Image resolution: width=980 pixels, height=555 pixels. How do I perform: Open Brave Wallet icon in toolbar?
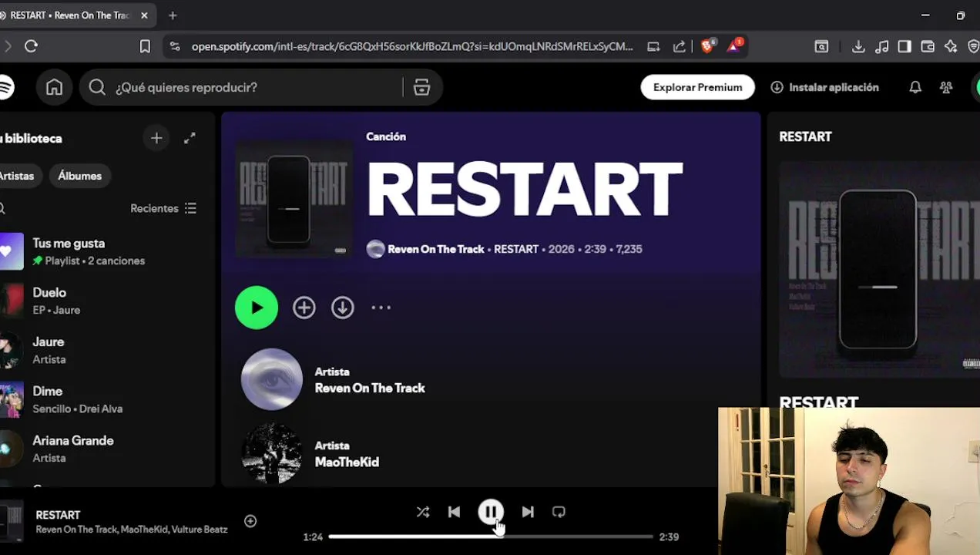(928, 46)
